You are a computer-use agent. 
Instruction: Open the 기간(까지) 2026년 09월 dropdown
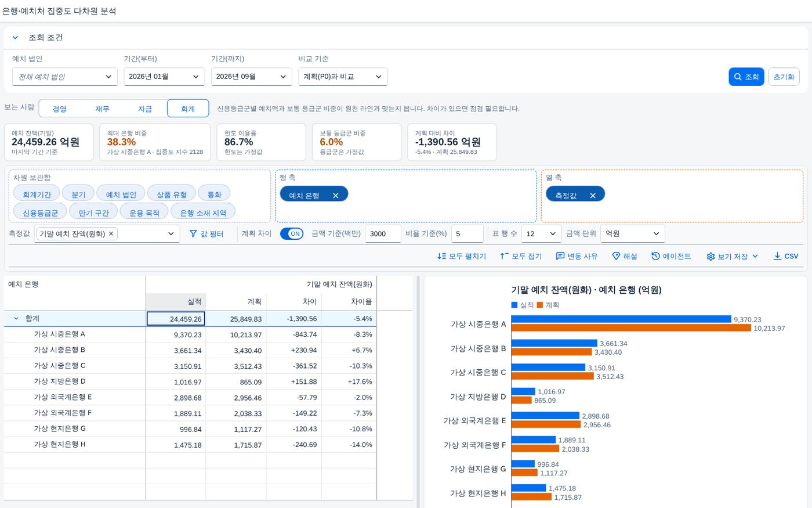click(x=251, y=77)
